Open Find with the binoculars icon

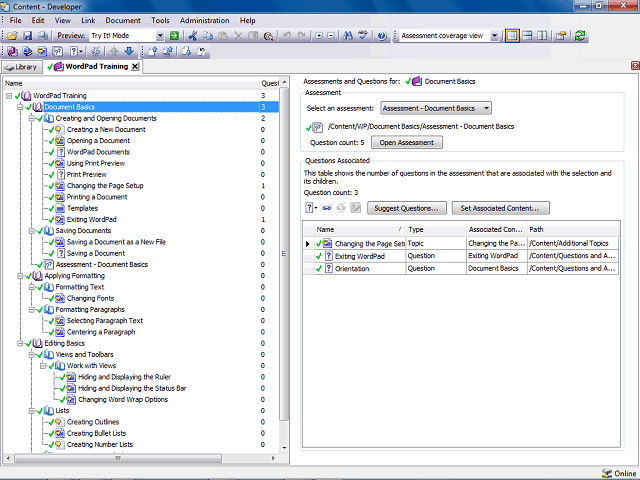point(348,36)
